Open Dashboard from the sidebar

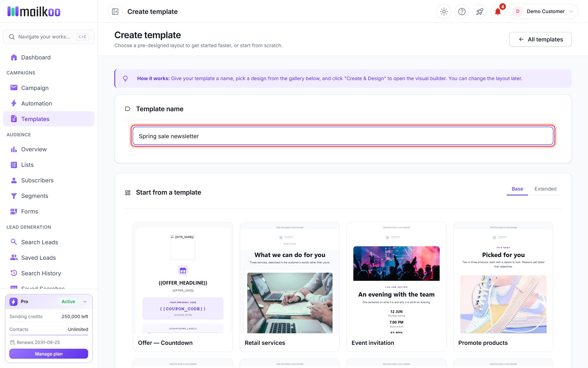coord(49,57)
